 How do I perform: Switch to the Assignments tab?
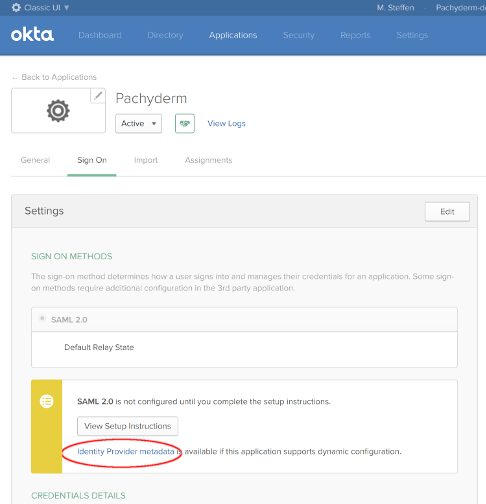[209, 160]
